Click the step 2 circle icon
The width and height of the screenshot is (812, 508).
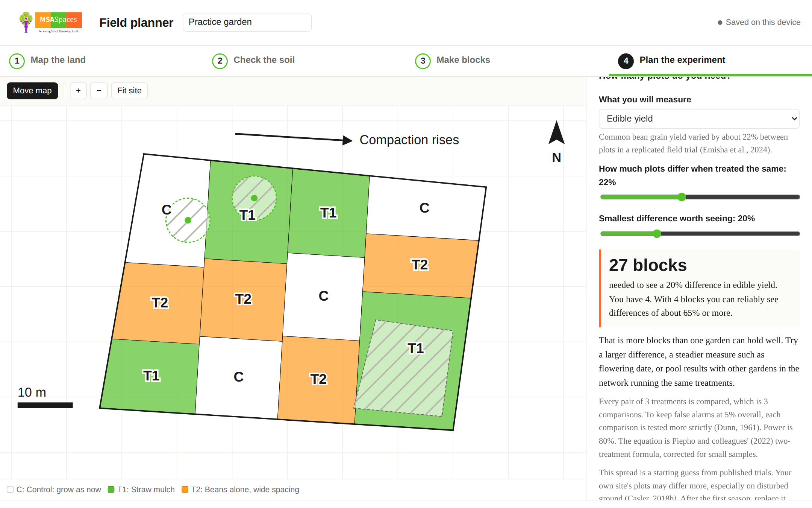pyautogui.click(x=220, y=61)
